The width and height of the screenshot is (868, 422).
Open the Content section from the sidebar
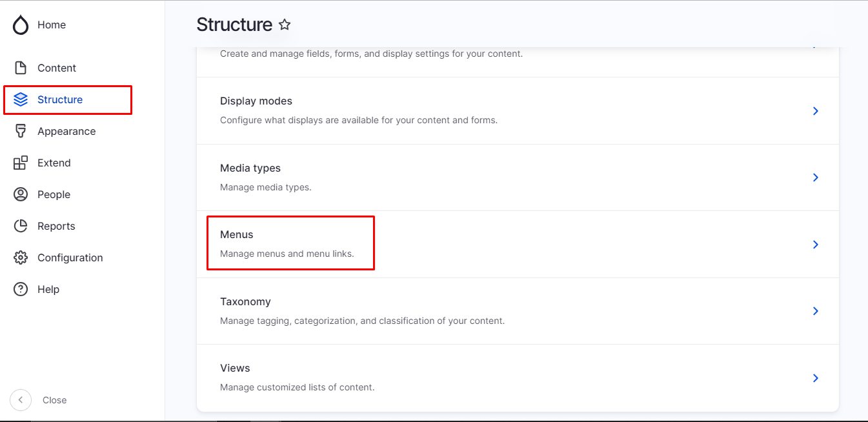coord(57,68)
